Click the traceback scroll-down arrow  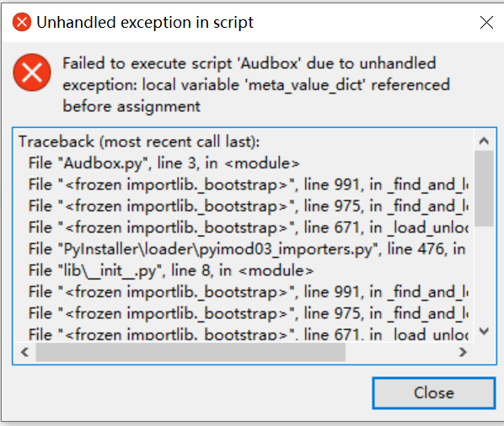tap(484, 331)
